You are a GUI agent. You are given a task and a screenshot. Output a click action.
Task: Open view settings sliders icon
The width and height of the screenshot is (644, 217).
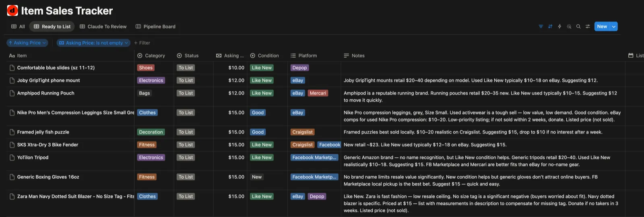tap(588, 27)
